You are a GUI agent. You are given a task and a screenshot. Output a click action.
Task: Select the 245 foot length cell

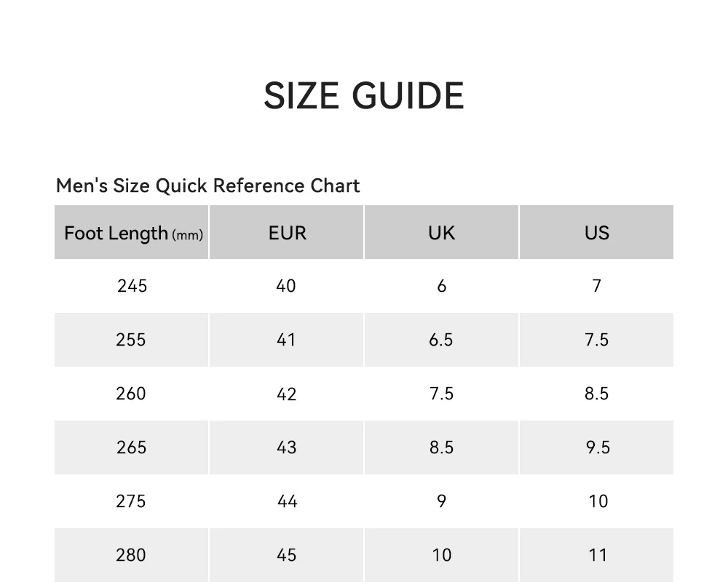pos(132,286)
